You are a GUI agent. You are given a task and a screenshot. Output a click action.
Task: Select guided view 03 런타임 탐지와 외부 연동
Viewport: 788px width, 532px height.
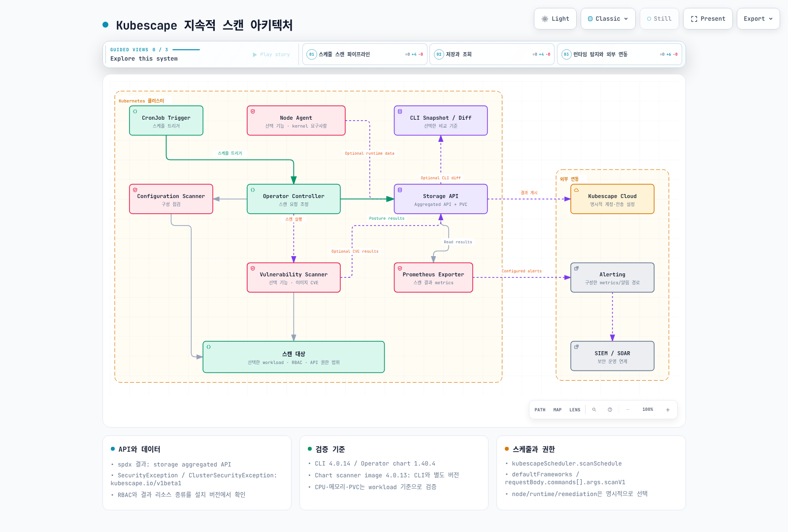[620, 54]
